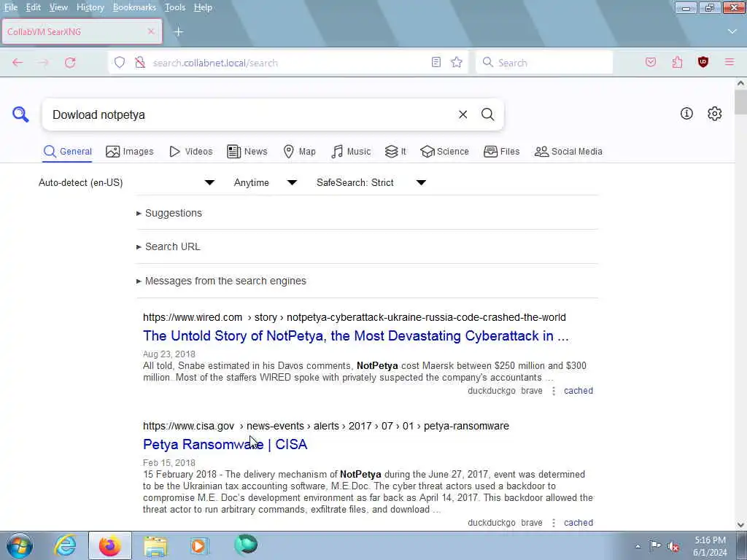Viewport: 747px width, 560px height.
Task: Open Windows Media Player on taskbar
Action: click(199, 545)
